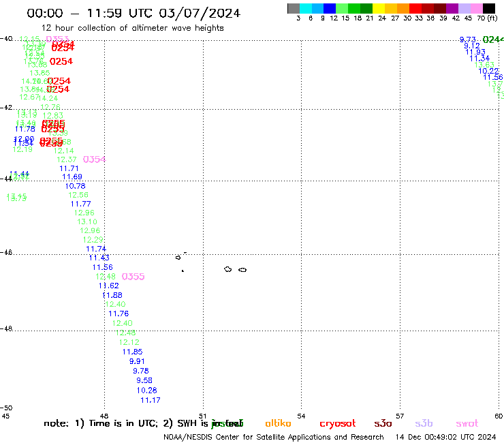The width and height of the screenshot is (504, 443).
Task: Click the title date 03/07/2024
Action: pyautogui.click(x=200, y=13)
